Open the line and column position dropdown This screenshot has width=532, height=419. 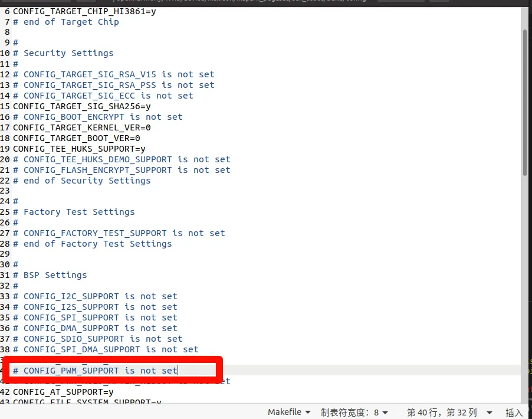coord(449,412)
